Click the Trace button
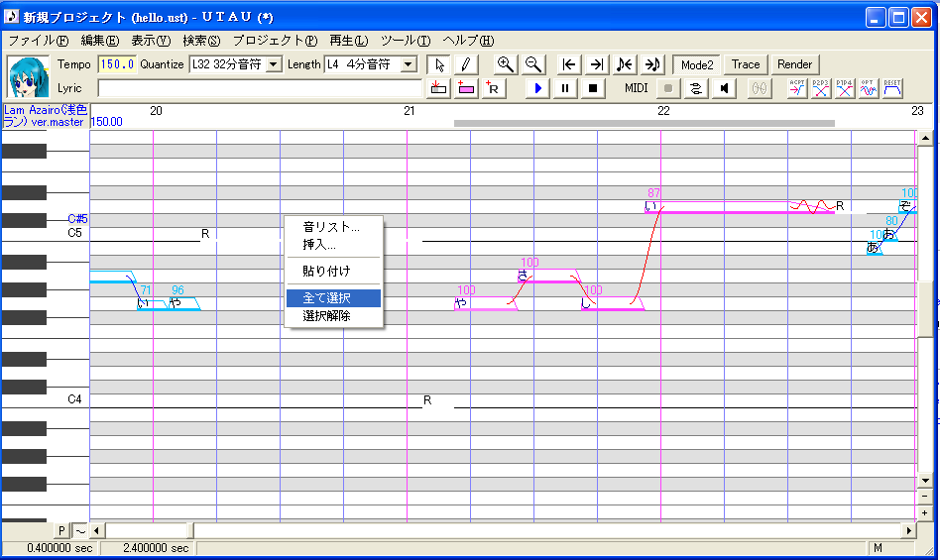Viewport: 940px width, 560px height. pos(746,64)
